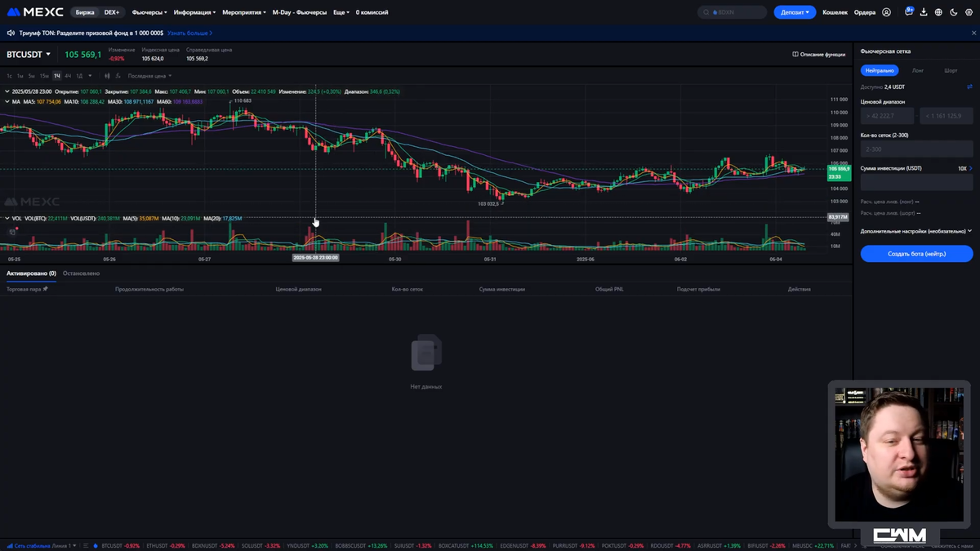This screenshot has height=551, width=980.
Task: Select the 4H timeframe
Action: pyautogui.click(x=68, y=76)
